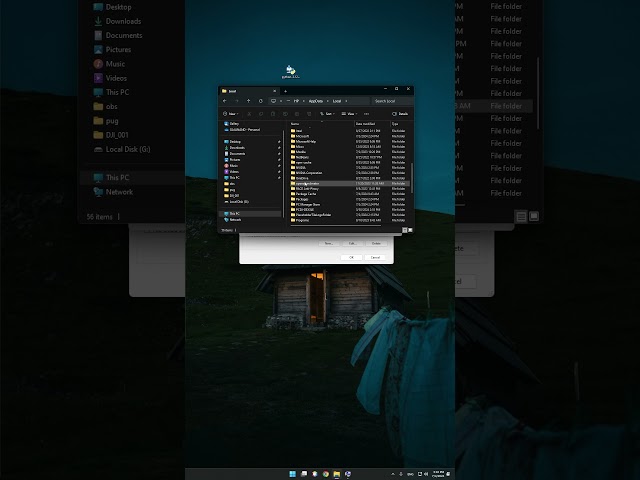Select the 'local' File Explorer tab
This screenshot has width=640, height=480.
[x=247, y=91]
